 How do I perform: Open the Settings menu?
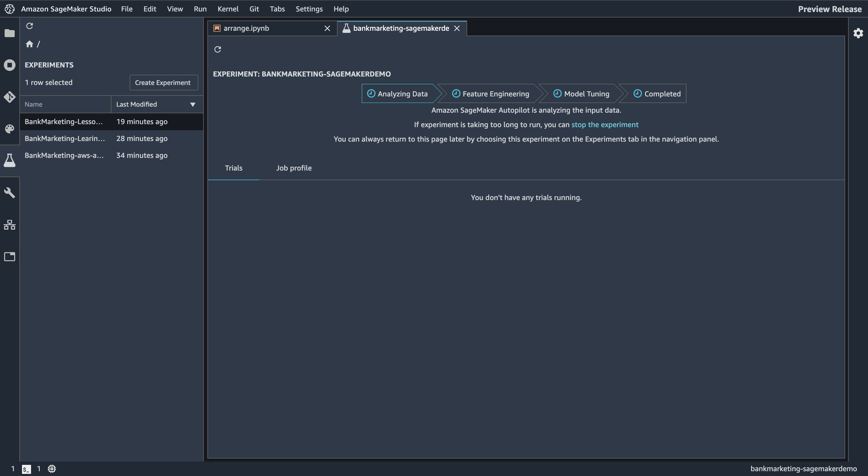[309, 9]
